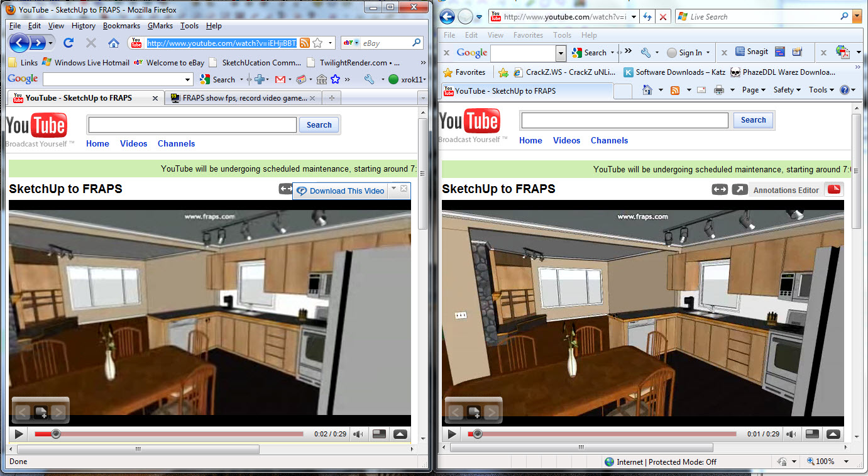868x476 pixels.
Task: Go to Firefox home page icon
Action: click(x=114, y=43)
